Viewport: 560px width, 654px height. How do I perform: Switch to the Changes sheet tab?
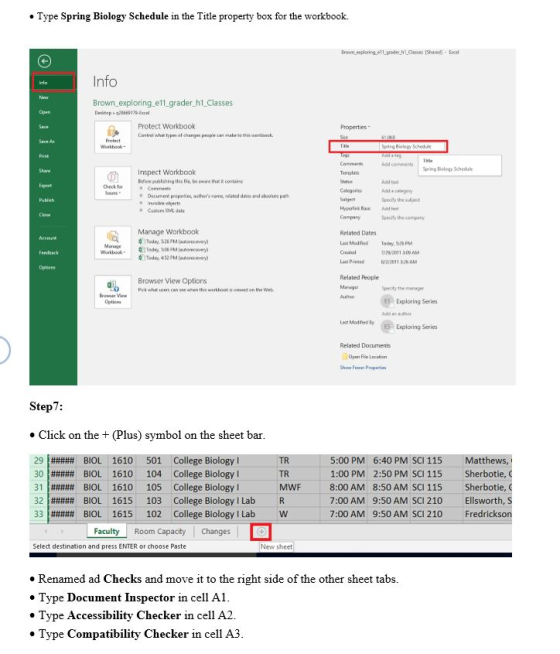click(x=216, y=531)
